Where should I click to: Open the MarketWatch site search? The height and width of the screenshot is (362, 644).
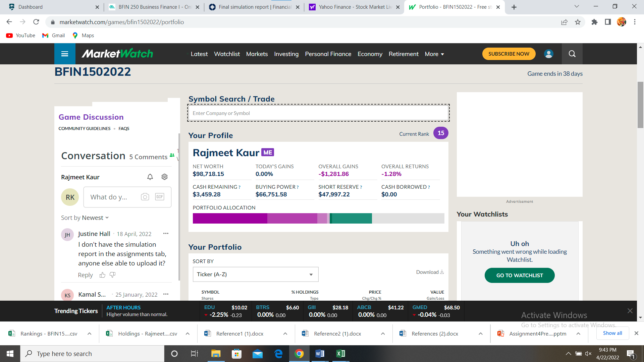point(572,54)
